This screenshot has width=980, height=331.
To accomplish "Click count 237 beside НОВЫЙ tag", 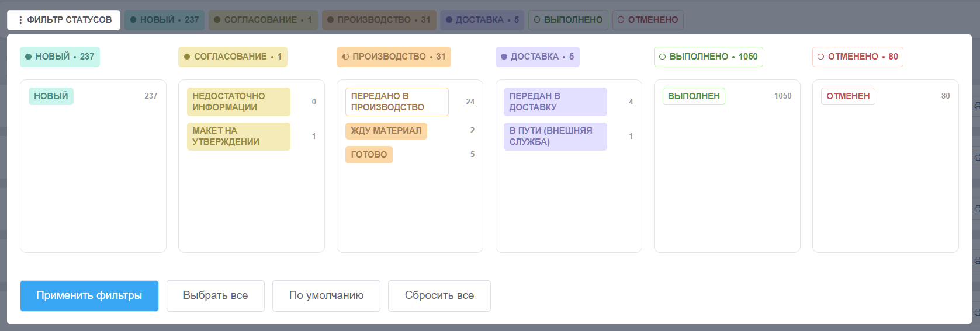I will tap(151, 96).
